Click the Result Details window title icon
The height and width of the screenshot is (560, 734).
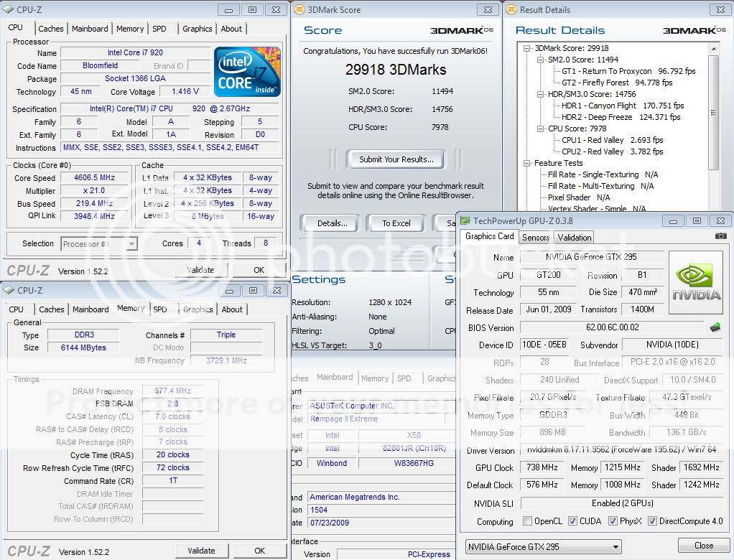511,9
